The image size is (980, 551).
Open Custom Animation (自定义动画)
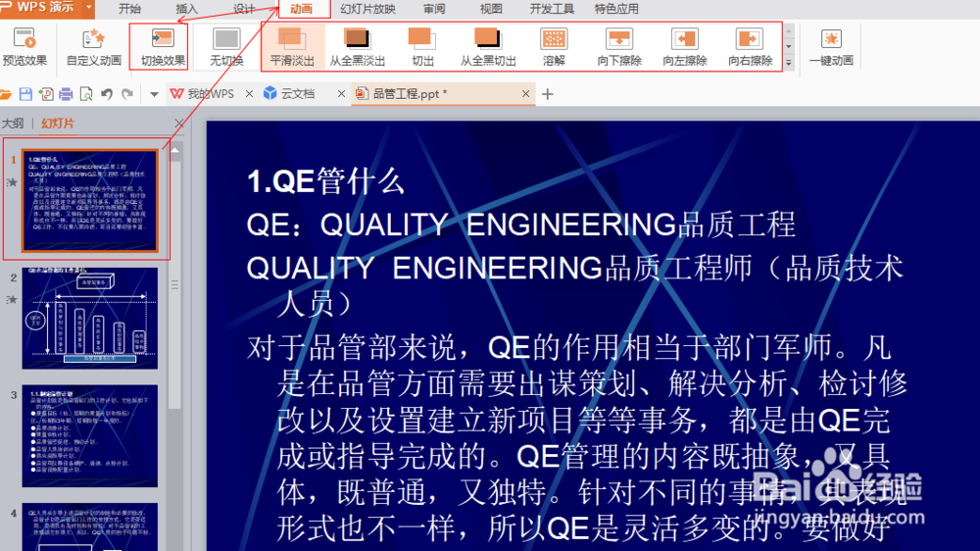93,46
